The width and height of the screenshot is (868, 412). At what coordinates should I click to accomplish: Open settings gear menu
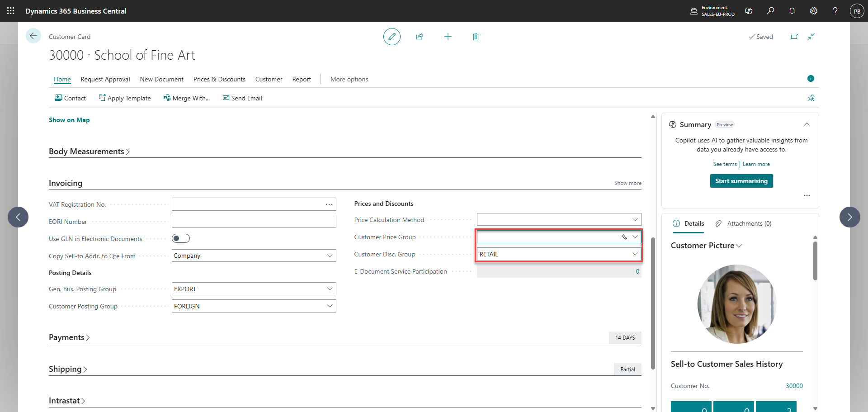click(814, 11)
